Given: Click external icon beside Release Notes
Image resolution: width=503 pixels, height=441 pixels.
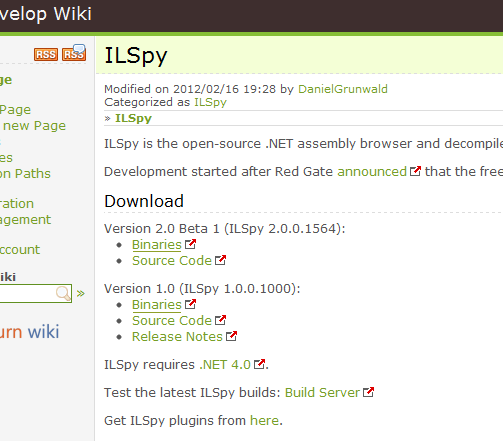Looking at the screenshot, I should pos(231,336).
